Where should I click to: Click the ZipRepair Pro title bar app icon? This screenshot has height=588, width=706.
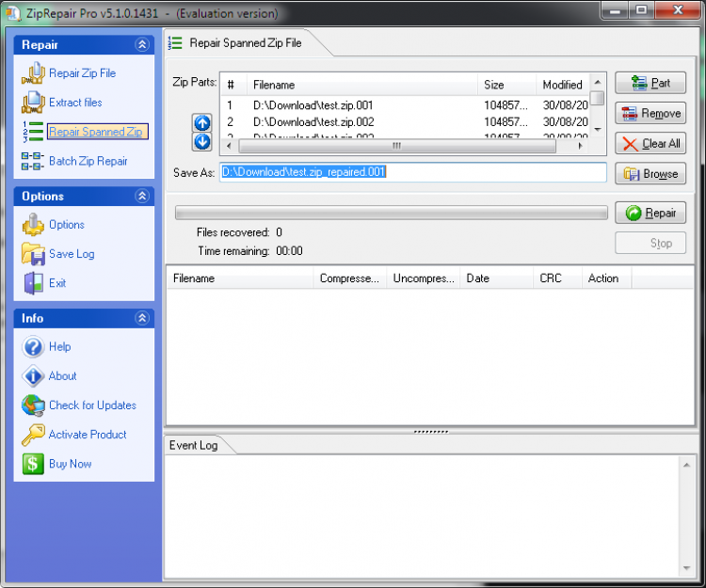coord(13,13)
